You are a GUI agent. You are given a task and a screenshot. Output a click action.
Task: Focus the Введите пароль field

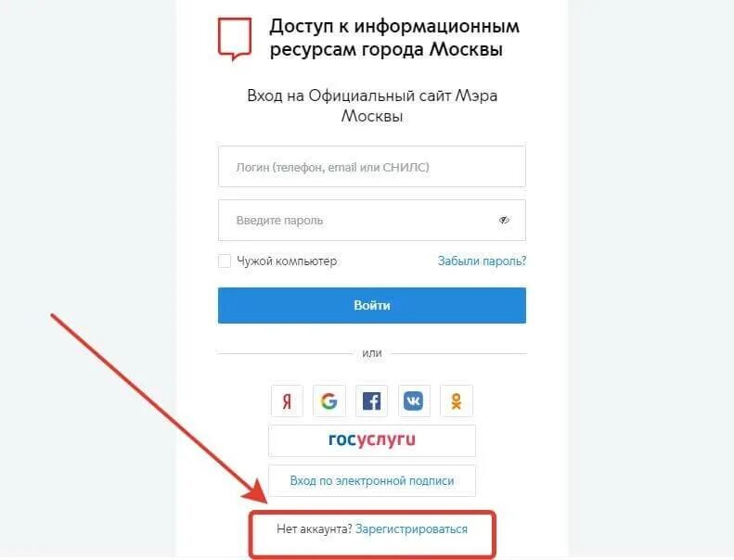click(372, 221)
